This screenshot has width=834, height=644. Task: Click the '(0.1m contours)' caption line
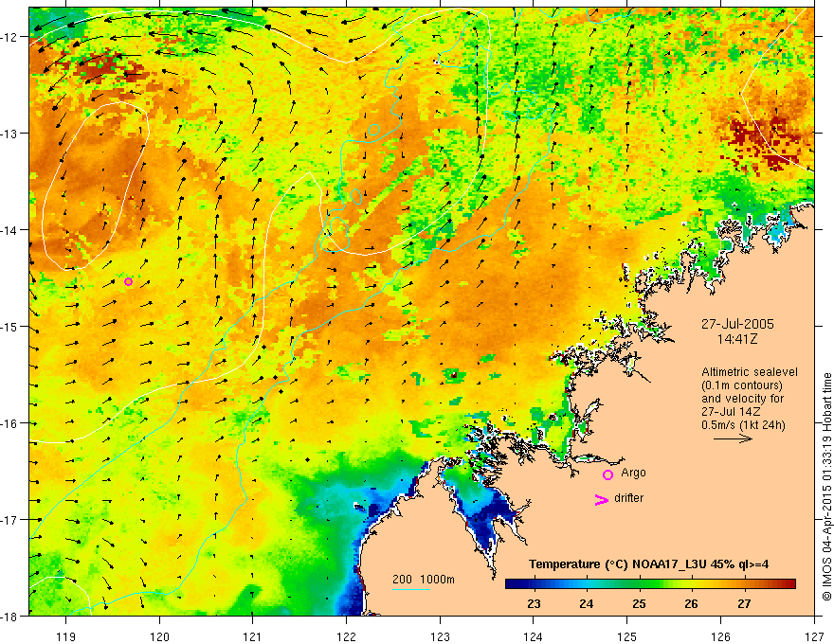pos(742,385)
